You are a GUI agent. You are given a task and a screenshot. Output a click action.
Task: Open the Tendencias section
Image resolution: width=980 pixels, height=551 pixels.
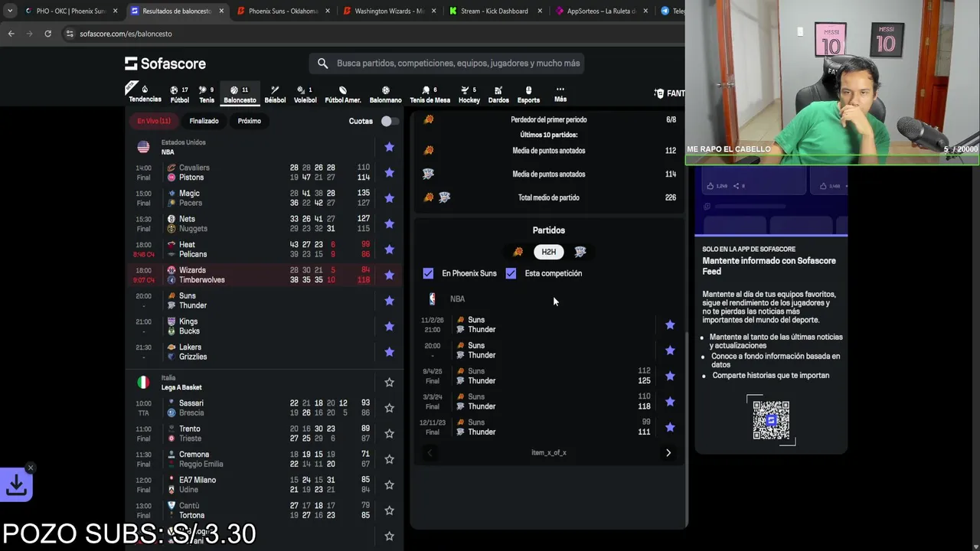point(145,94)
